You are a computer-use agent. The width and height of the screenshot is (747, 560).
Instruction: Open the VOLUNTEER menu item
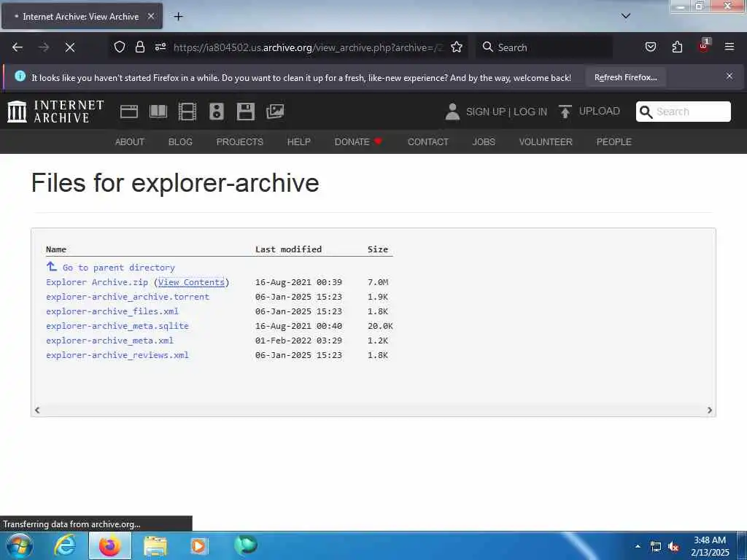[546, 142]
